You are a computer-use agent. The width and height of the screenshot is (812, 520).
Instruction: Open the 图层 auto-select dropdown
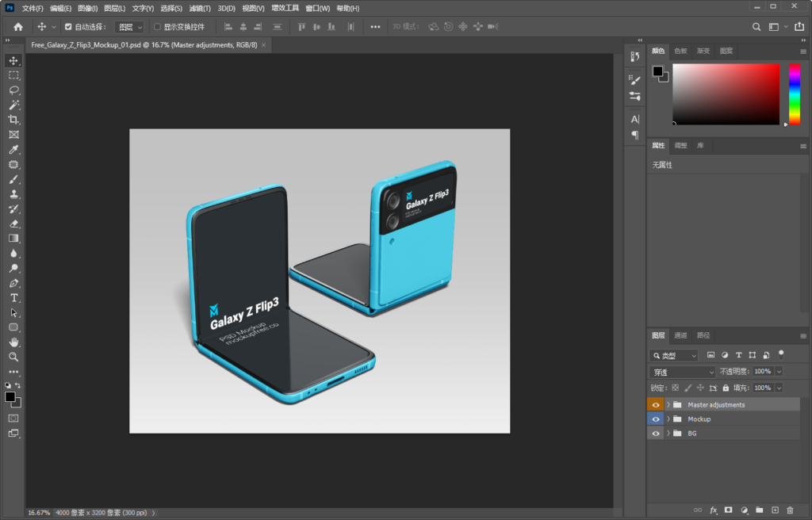pos(129,27)
